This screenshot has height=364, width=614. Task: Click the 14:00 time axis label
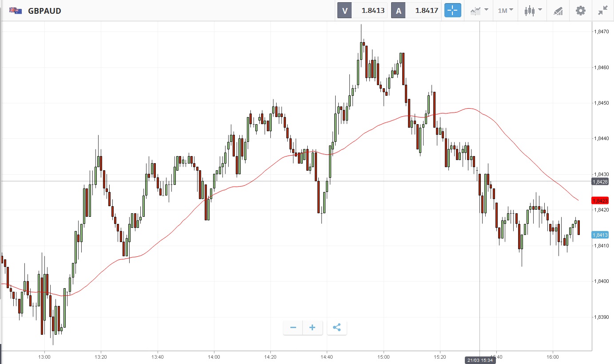tap(214, 356)
